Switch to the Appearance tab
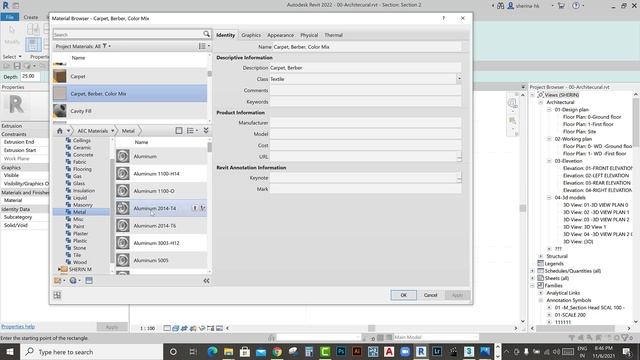This screenshot has width=640, height=360. click(x=280, y=35)
